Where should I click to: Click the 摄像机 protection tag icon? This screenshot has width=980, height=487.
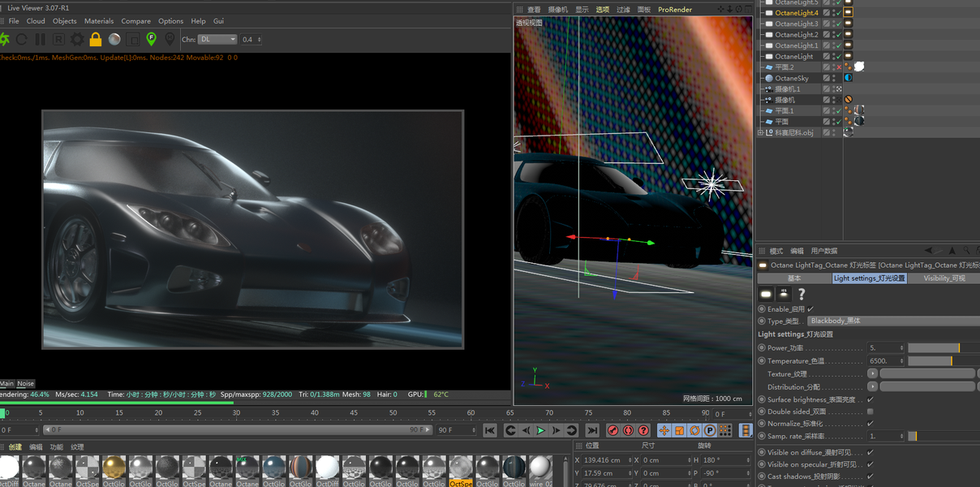[848, 100]
